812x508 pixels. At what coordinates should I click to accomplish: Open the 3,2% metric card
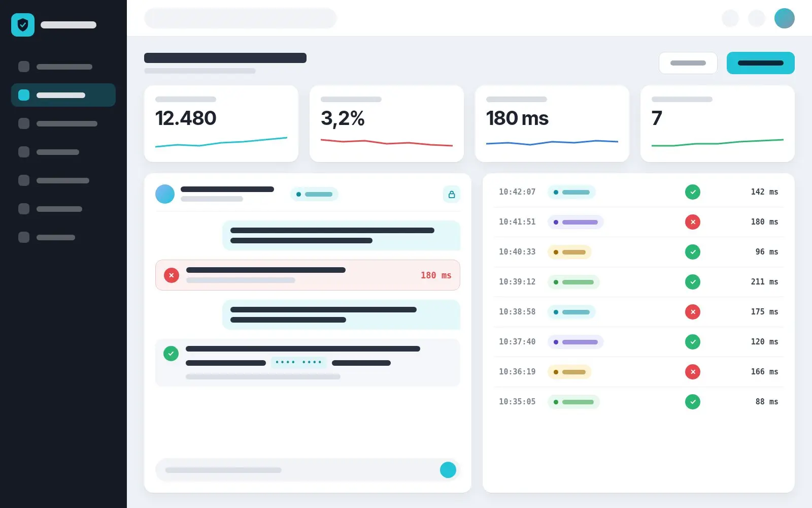pos(387,123)
